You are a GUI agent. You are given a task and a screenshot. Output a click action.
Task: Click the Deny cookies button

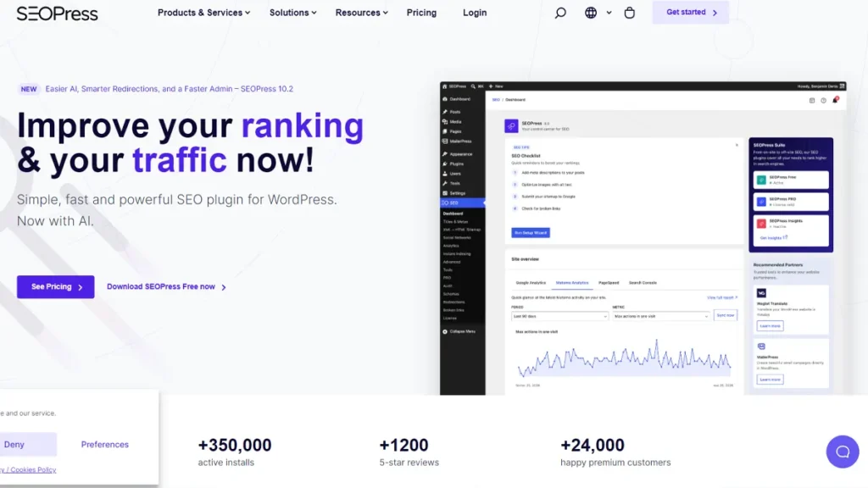click(x=14, y=444)
